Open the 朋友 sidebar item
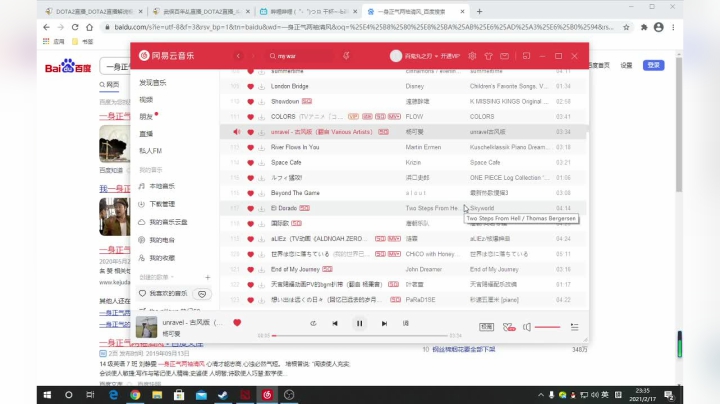720x404 pixels. tap(146, 117)
